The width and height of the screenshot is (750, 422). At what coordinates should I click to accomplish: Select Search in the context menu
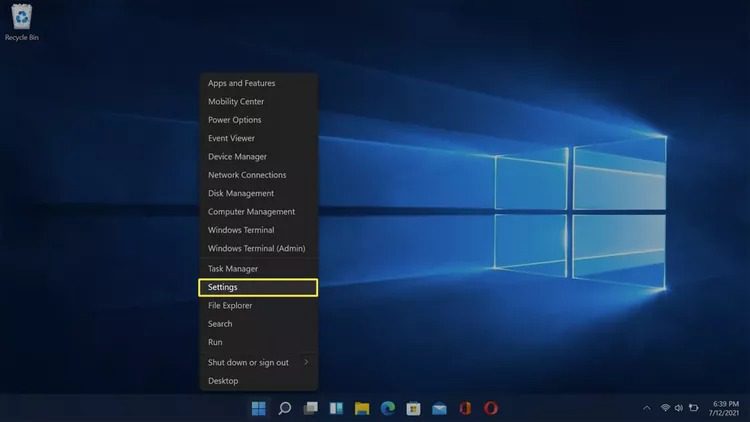click(x=259, y=324)
